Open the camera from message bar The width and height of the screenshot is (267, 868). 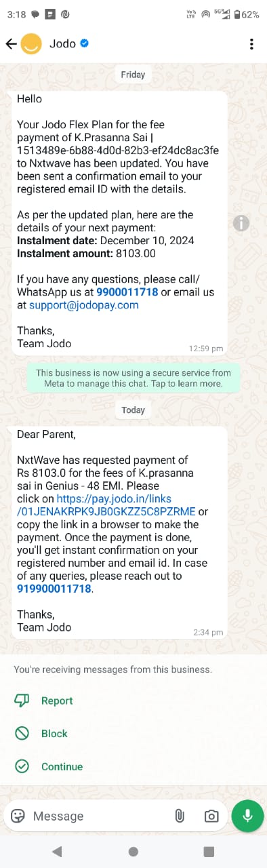[212, 816]
